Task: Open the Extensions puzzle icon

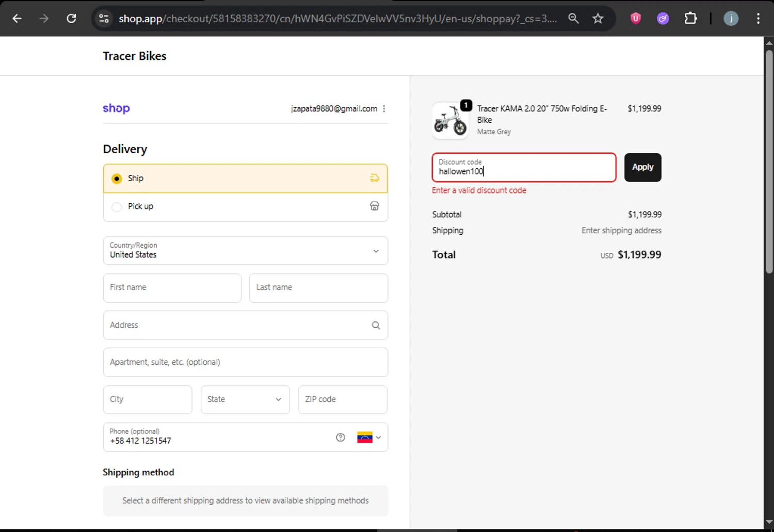Action: (690, 19)
